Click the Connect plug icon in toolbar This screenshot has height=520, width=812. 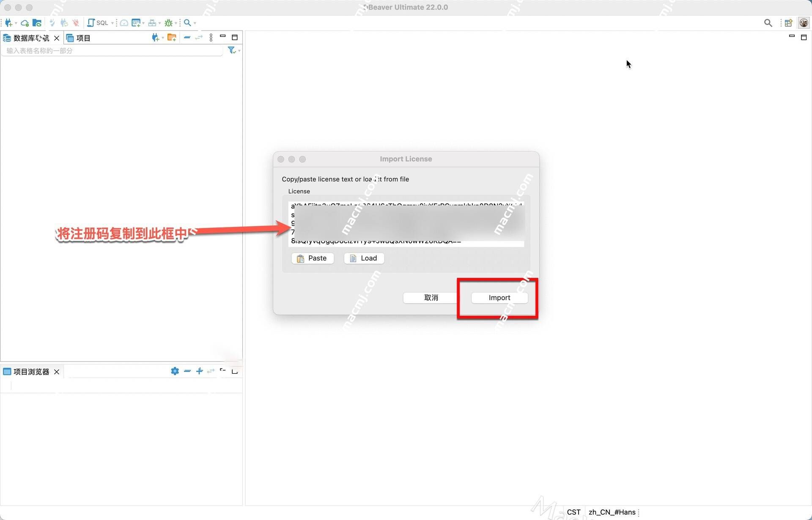point(52,23)
